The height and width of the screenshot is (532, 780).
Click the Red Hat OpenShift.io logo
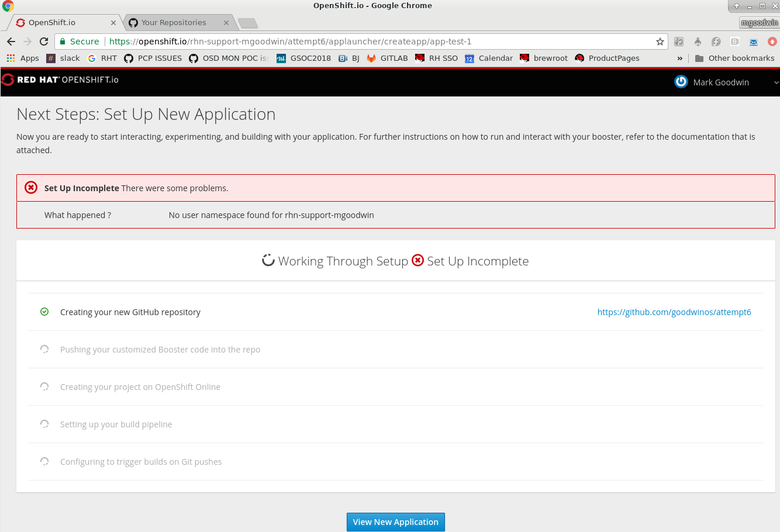(x=59, y=80)
